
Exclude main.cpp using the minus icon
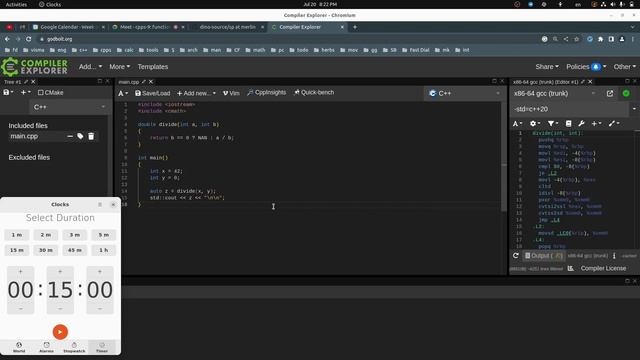point(70,136)
